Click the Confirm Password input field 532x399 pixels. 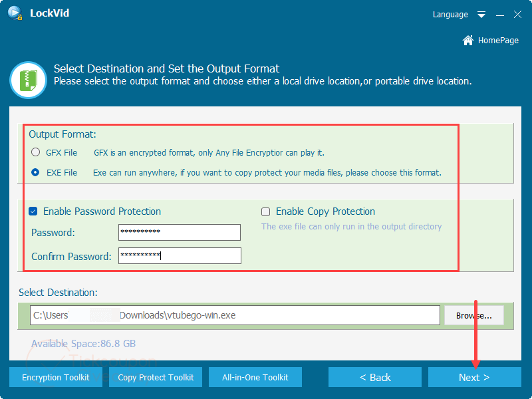[x=180, y=255]
